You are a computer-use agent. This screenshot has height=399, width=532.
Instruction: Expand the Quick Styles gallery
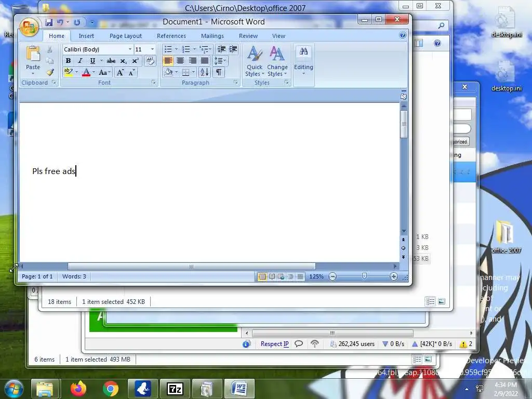coord(255,61)
